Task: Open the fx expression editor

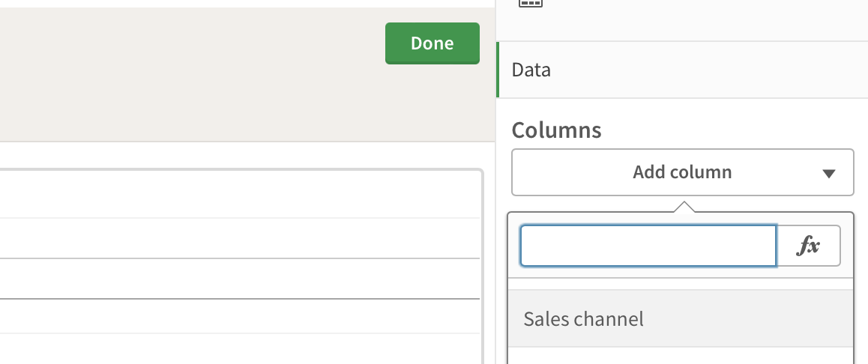Action: click(x=809, y=246)
